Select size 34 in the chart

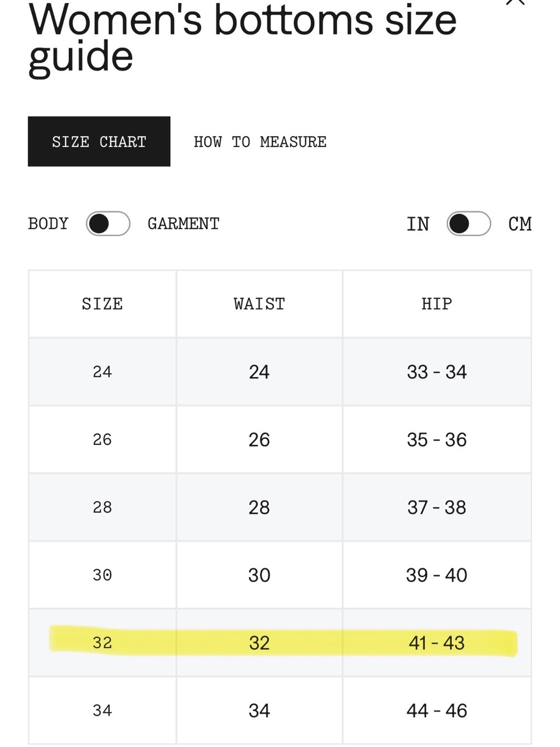(102, 711)
